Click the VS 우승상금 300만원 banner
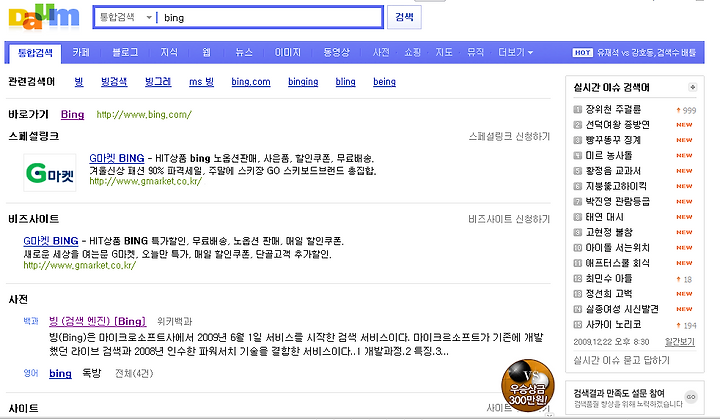The image size is (720, 420). 528,386
